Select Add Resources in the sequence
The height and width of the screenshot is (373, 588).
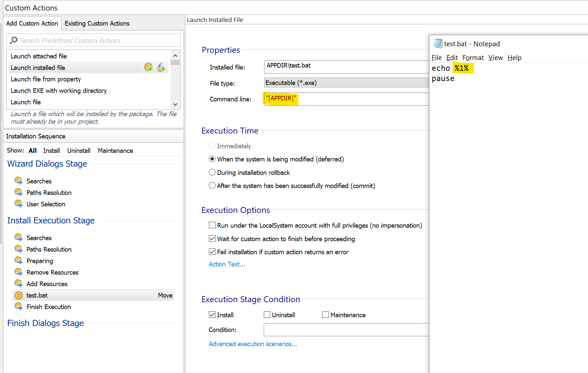[47, 284]
